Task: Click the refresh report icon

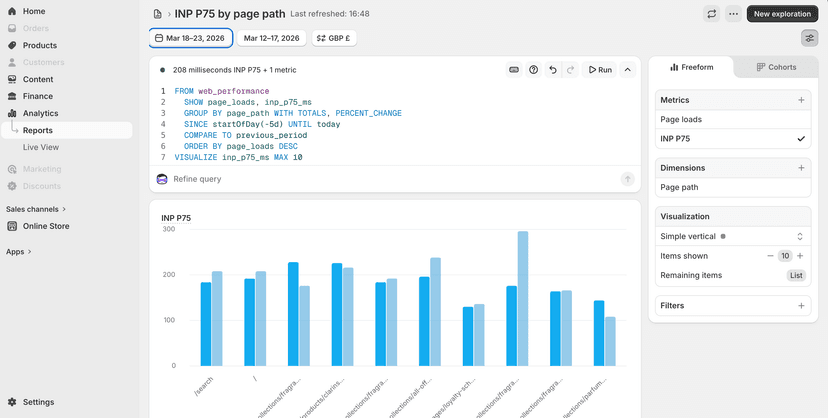Action: point(711,14)
